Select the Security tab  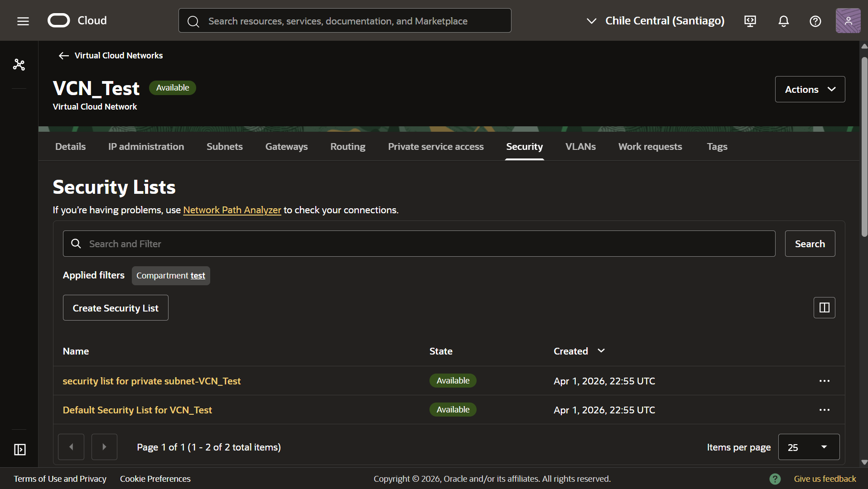(525, 147)
